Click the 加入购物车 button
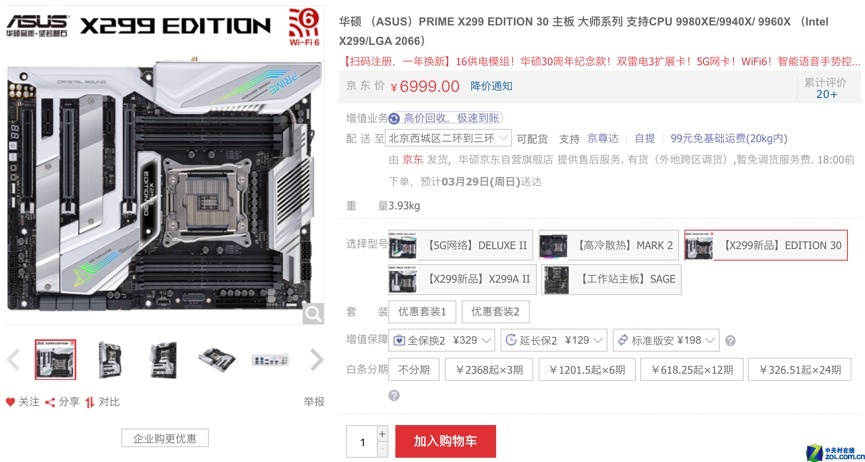This screenshot has height=462, width=865. (x=445, y=441)
